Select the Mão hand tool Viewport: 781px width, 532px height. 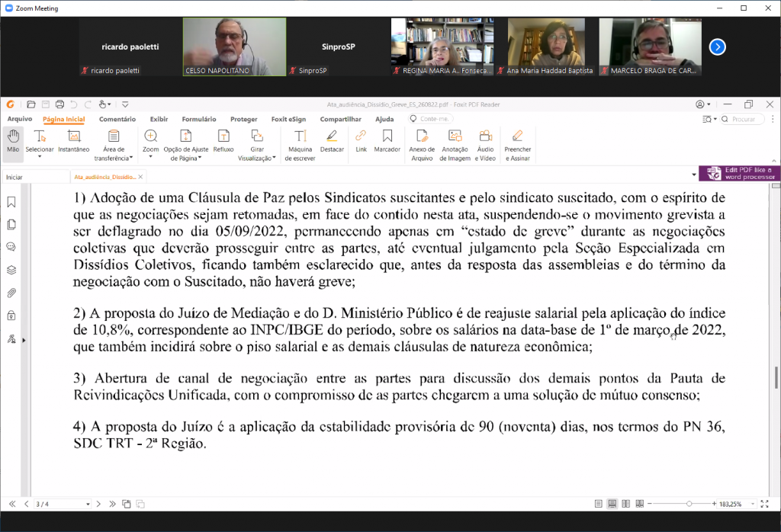[x=13, y=142]
